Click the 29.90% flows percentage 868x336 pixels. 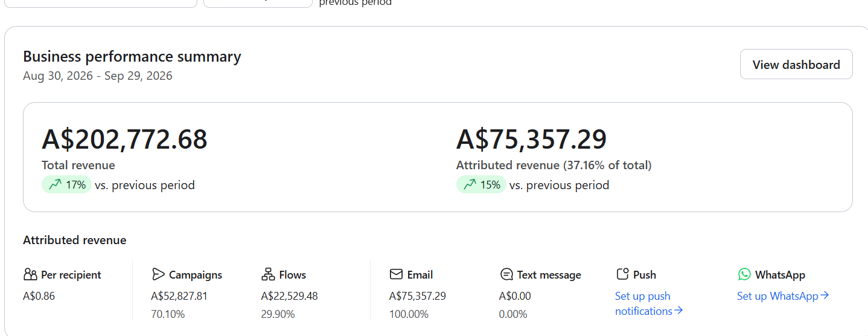tap(278, 314)
